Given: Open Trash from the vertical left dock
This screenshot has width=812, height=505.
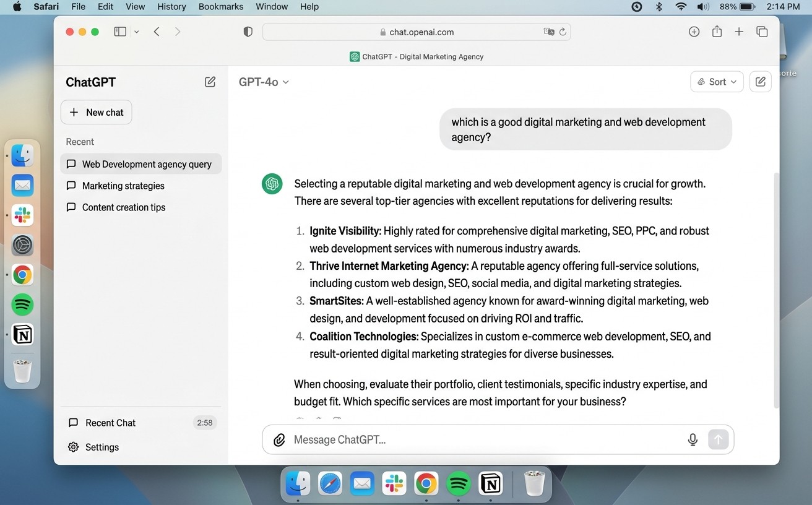Looking at the screenshot, I should click(23, 370).
